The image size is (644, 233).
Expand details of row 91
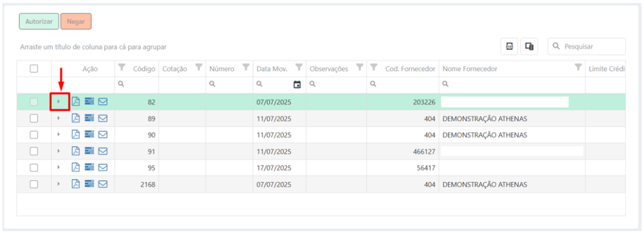[x=58, y=151]
